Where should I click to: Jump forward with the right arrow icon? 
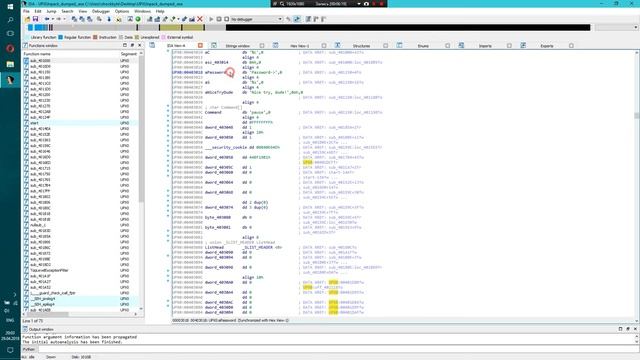coord(59,19)
